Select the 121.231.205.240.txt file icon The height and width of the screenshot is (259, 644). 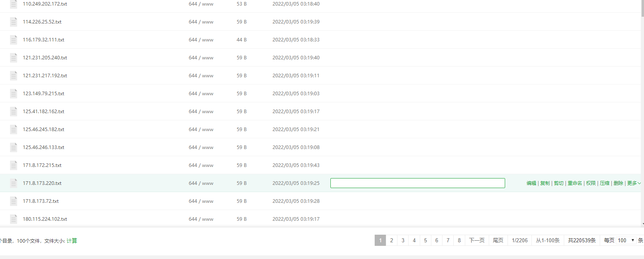pyautogui.click(x=14, y=58)
